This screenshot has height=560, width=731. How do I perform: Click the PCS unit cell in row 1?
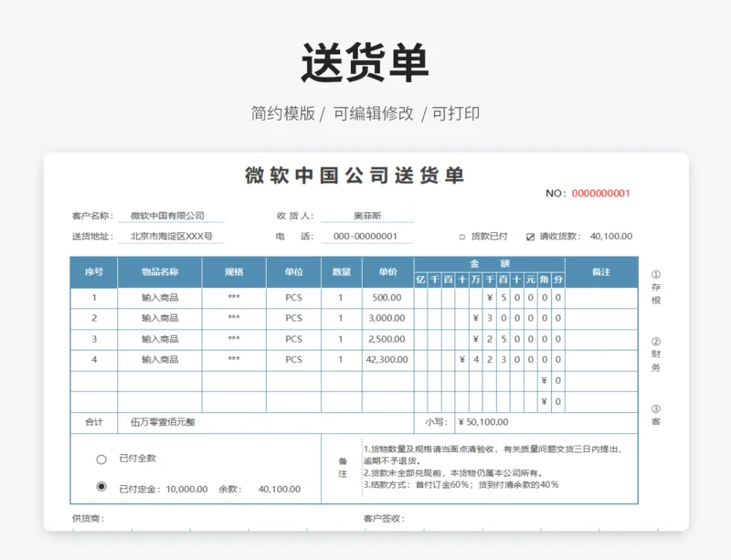293,298
